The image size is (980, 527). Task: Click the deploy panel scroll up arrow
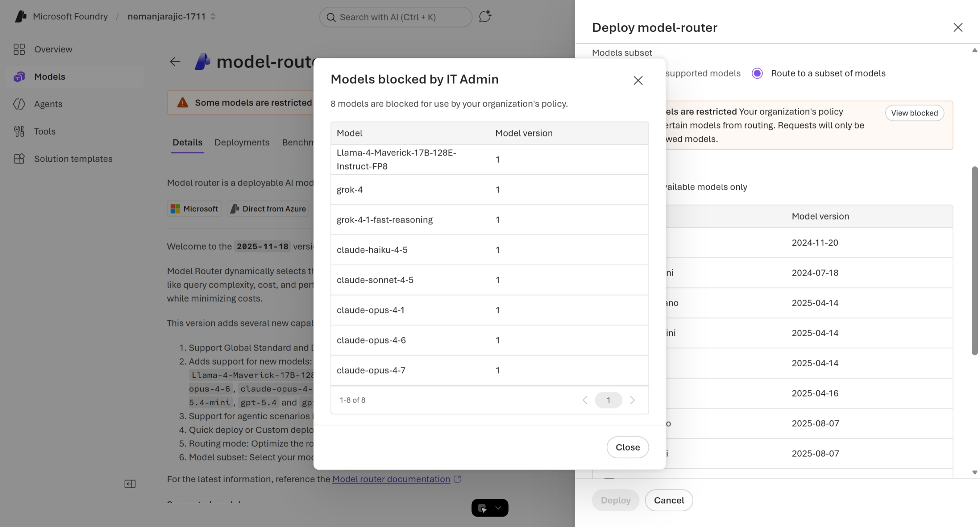975,50
